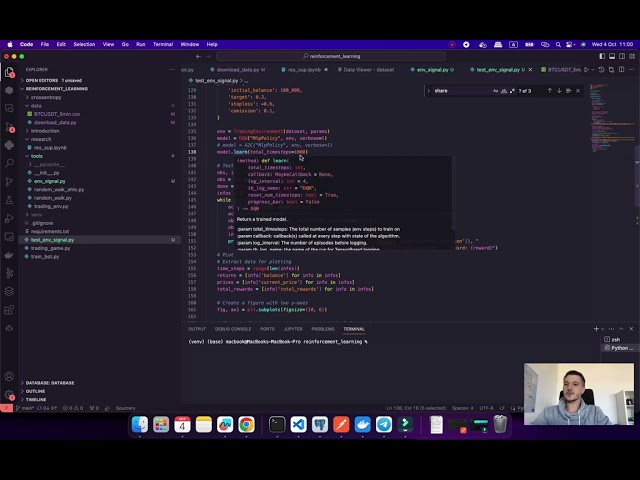The height and width of the screenshot is (480, 640).
Task: Click the main branch status bar item
Action: (24, 408)
